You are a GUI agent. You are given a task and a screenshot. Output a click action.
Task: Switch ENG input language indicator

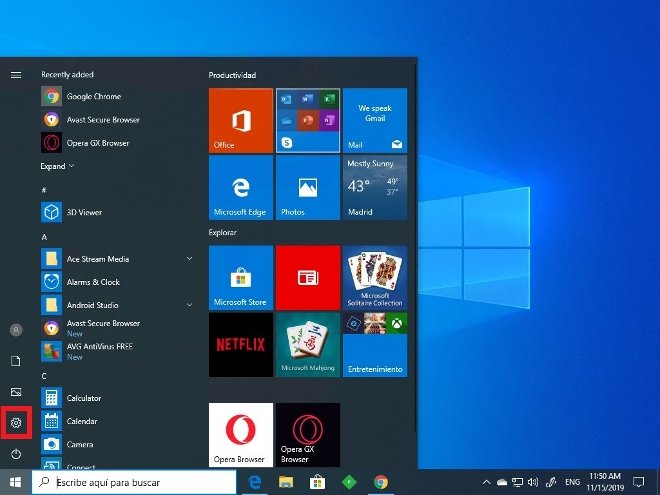[x=572, y=482]
